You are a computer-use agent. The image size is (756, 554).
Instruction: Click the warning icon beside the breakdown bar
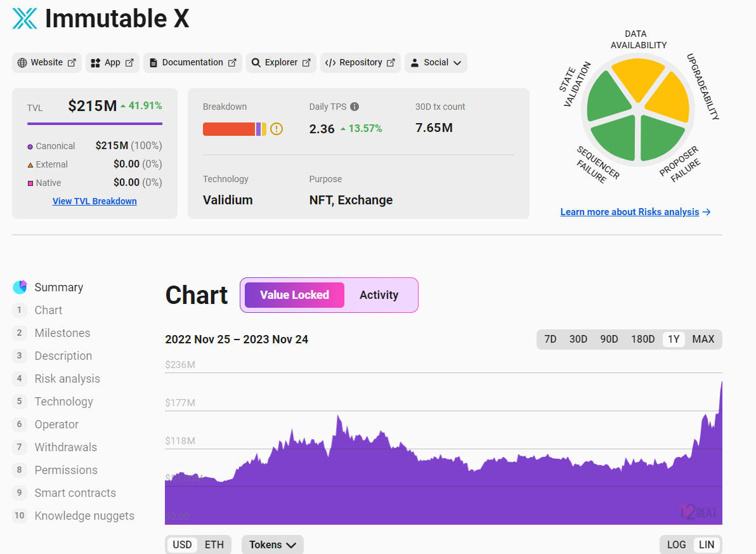pyautogui.click(x=276, y=128)
